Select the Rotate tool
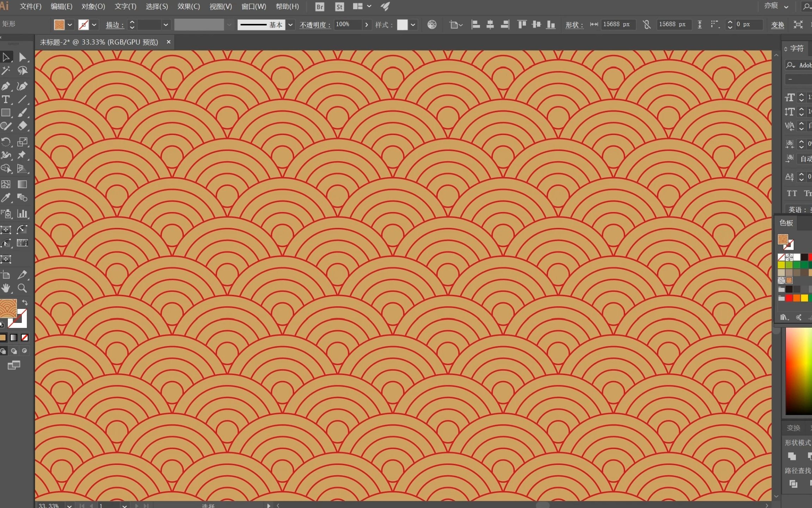 coord(7,141)
